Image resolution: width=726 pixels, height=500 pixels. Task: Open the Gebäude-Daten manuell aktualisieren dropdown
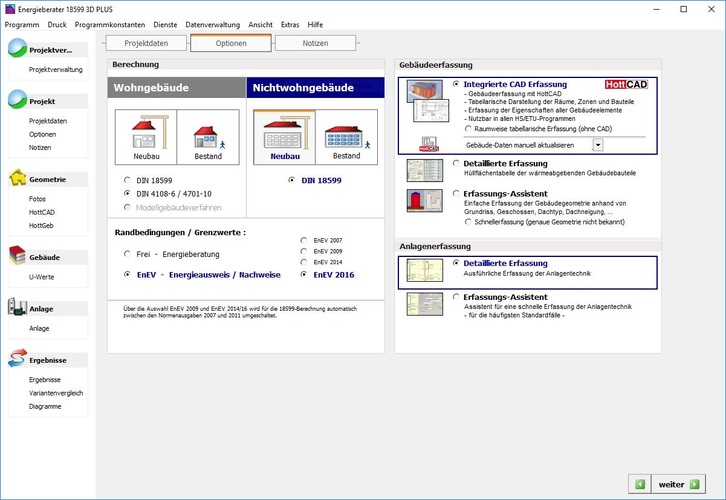597,145
